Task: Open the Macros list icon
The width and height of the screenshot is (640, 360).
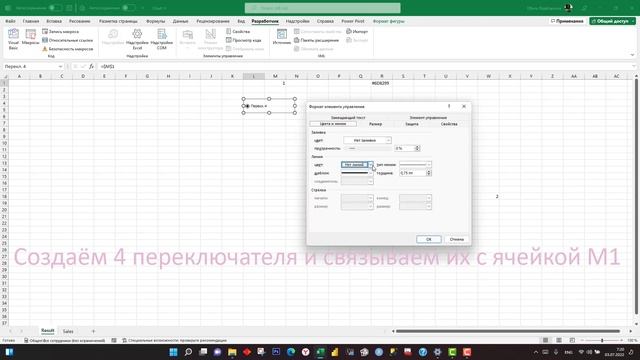Action: pos(30,38)
